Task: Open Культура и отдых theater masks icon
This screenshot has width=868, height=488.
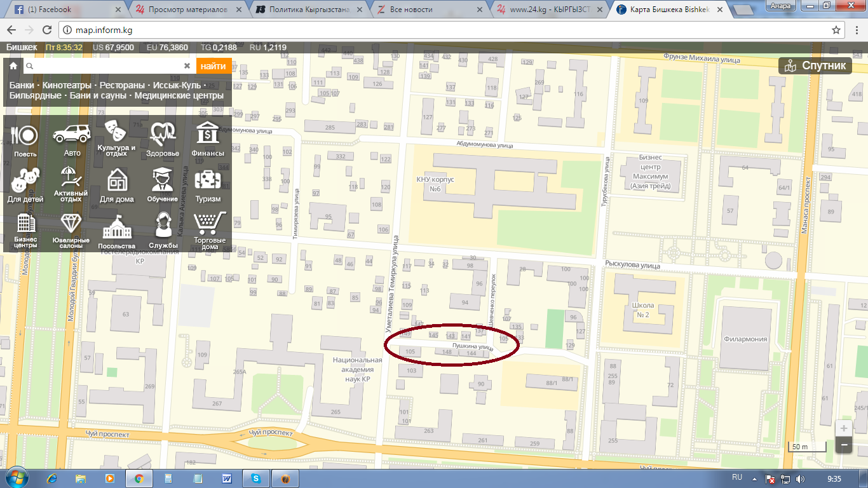Action: tap(116, 132)
